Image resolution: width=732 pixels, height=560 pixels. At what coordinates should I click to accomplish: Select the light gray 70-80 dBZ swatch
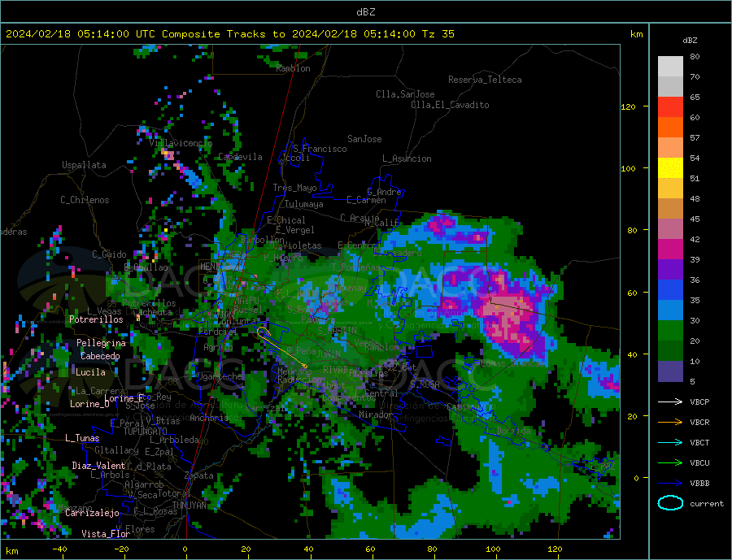(670, 67)
